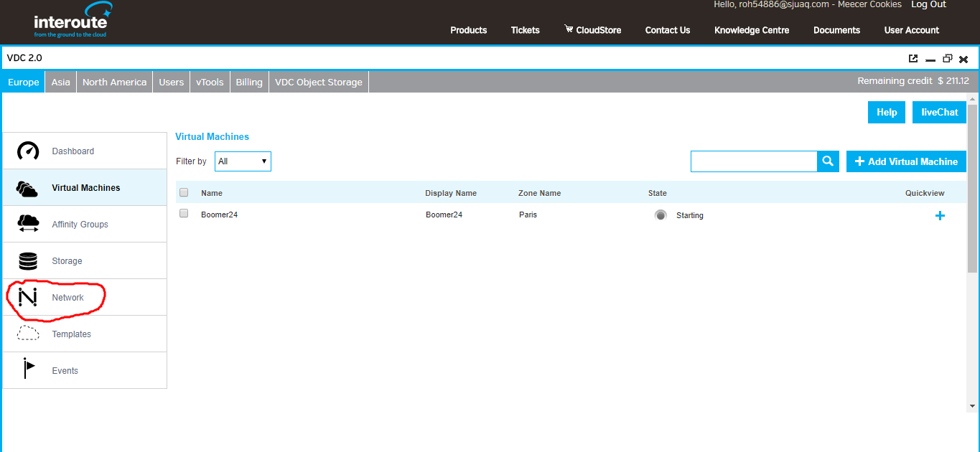This screenshot has height=452, width=980.
Task: Open Quickview plus for Boomer24
Action: pos(940,215)
